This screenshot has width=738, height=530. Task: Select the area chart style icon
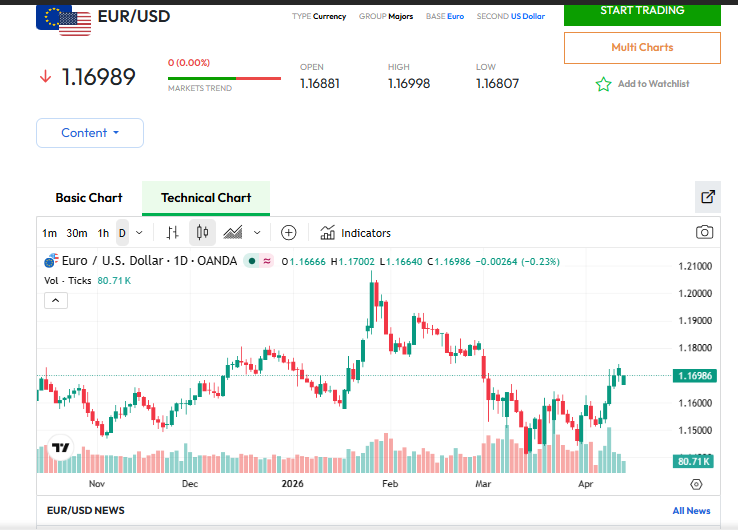(x=233, y=233)
